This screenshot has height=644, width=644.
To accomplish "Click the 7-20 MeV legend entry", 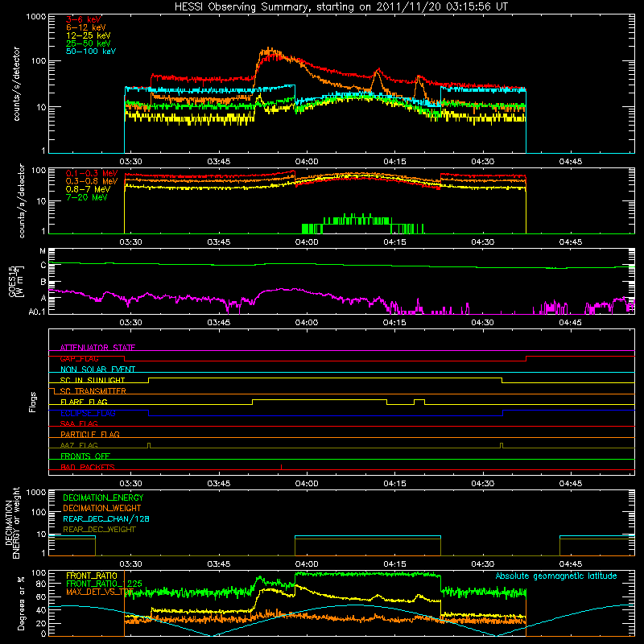I will tap(86, 197).
